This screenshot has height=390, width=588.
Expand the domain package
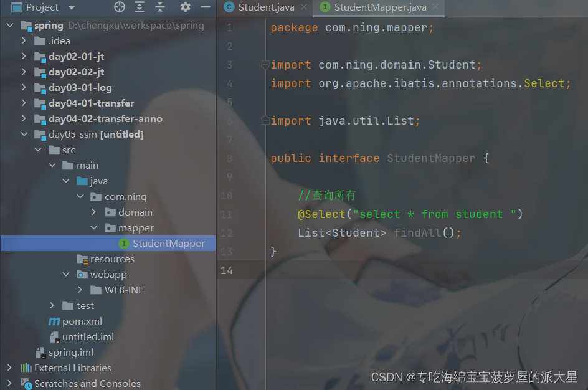pos(94,212)
